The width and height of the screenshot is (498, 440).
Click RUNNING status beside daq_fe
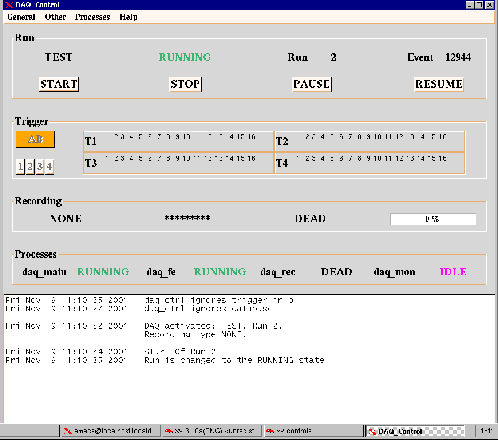pyautogui.click(x=220, y=272)
